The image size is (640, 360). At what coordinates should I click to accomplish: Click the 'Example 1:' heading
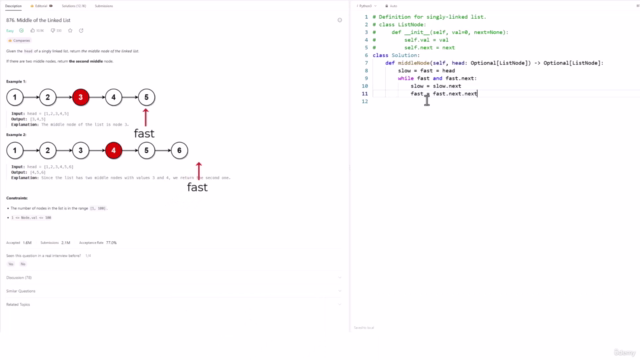coord(16,82)
